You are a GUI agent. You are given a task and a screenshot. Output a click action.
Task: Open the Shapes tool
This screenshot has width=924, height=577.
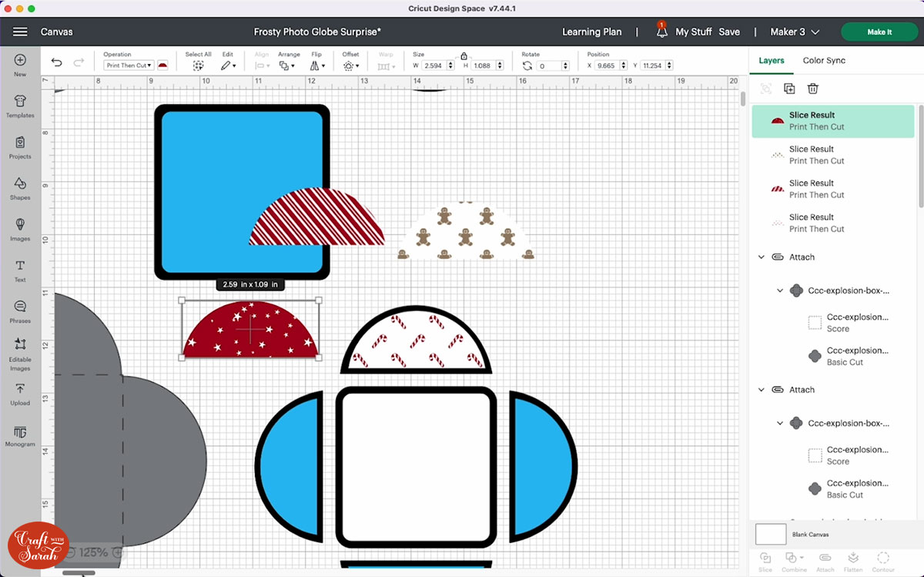[x=20, y=187]
